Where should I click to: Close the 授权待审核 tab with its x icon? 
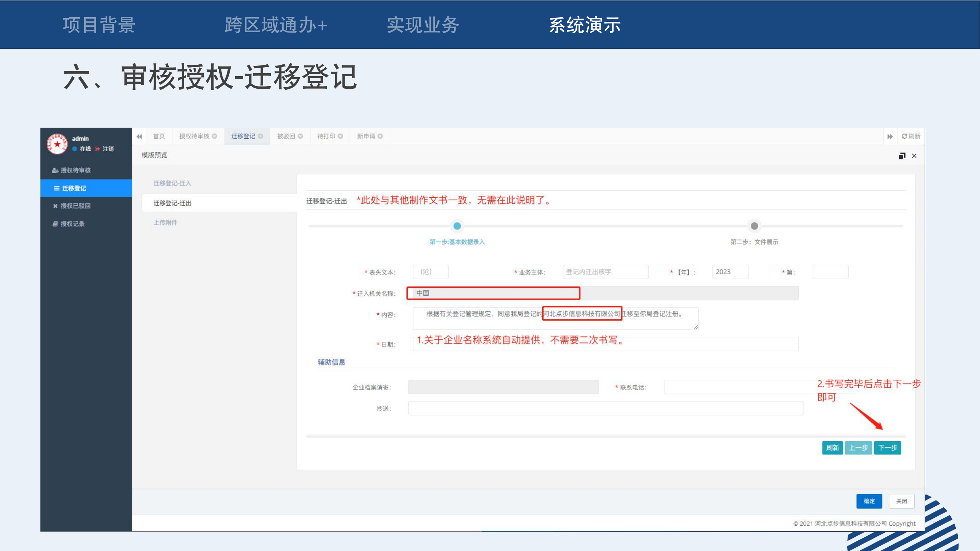point(215,136)
